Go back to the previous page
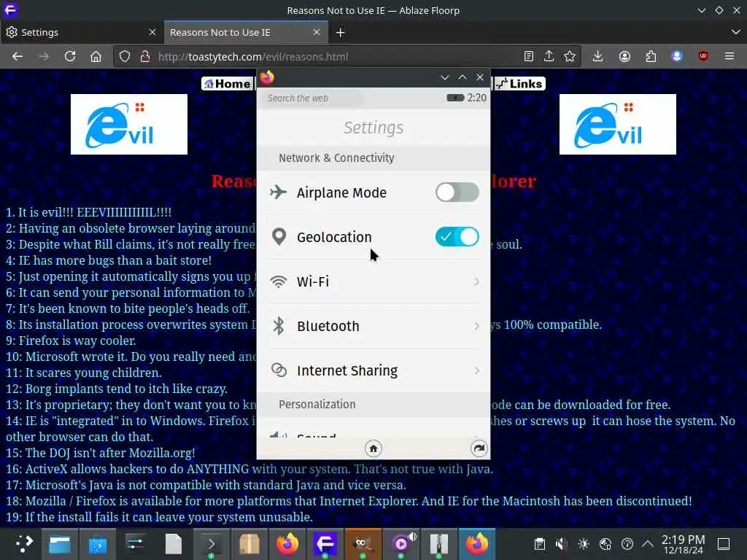This screenshot has width=747, height=560. 18,57
